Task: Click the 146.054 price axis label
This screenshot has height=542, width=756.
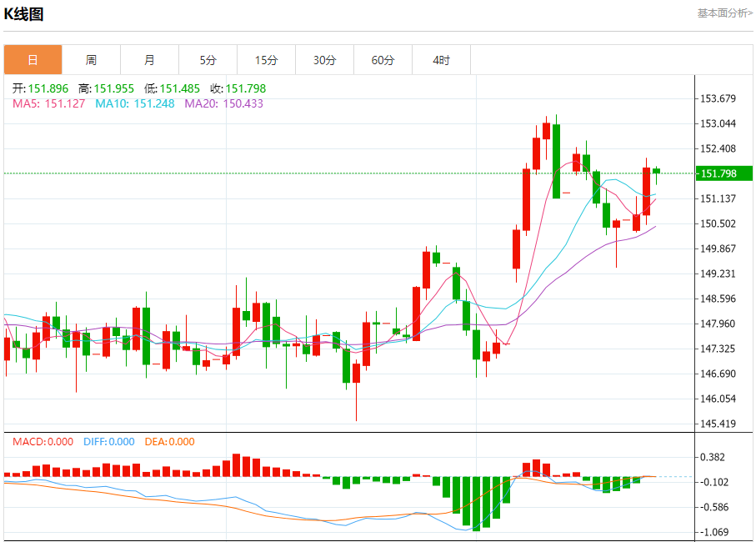Action: click(x=718, y=399)
